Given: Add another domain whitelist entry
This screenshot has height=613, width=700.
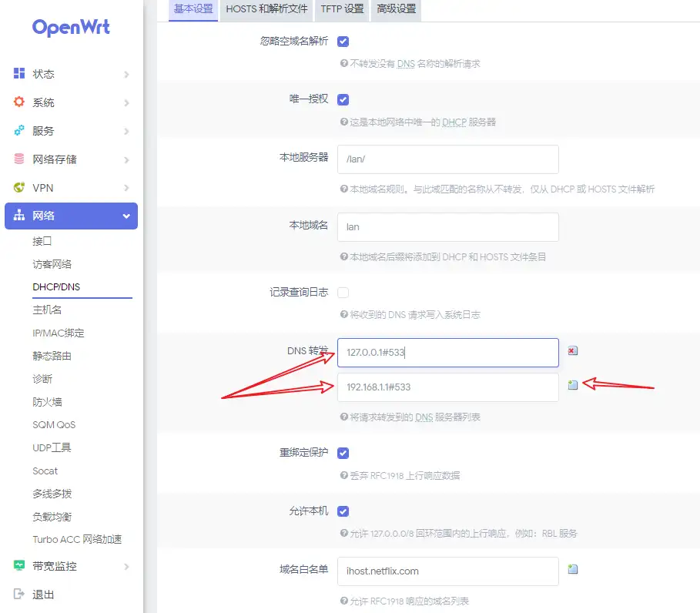Looking at the screenshot, I should (573, 569).
